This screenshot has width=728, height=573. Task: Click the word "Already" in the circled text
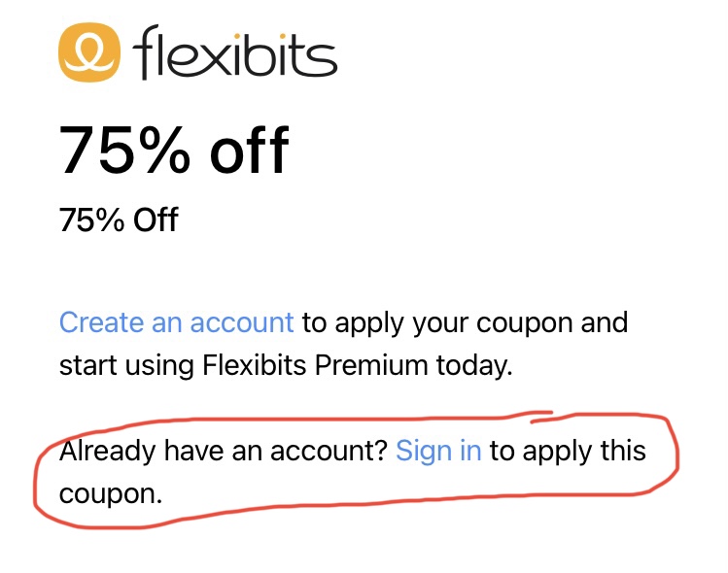coord(106,451)
